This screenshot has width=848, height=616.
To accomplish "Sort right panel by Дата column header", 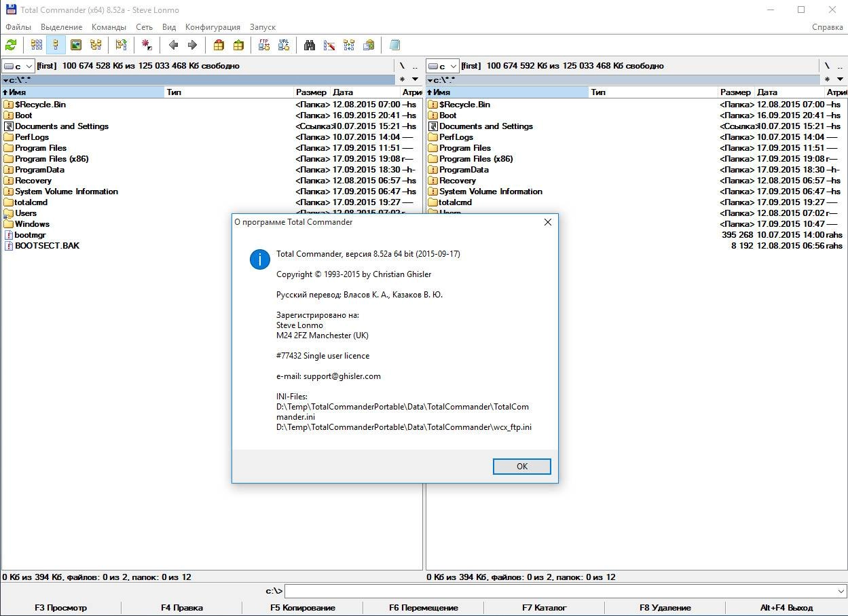I will tap(789, 92).
